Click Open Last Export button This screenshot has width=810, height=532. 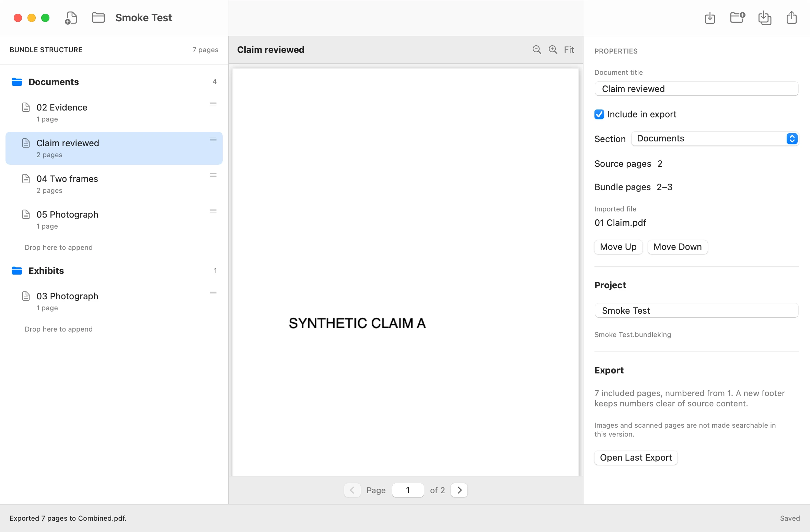(636, 458)
